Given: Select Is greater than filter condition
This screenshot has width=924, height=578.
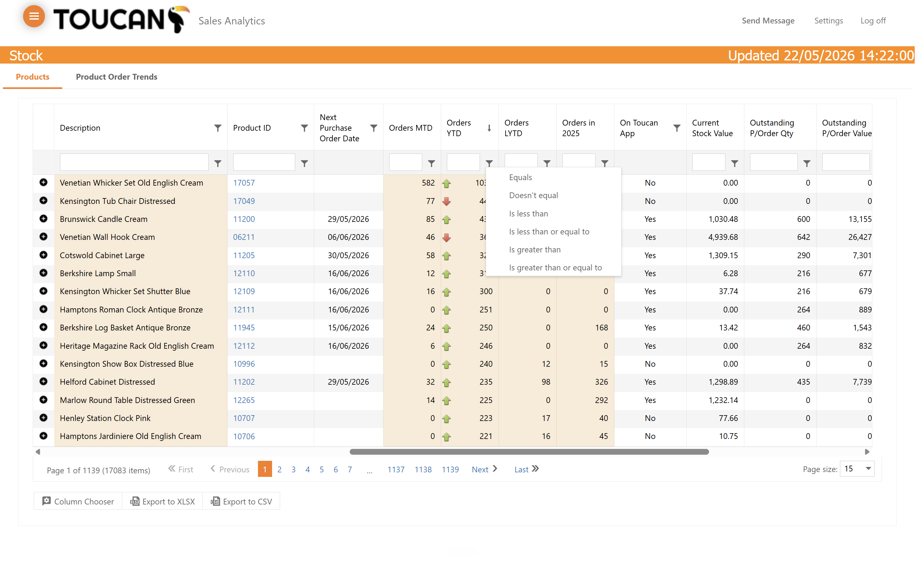Looking at the screenshot, I should (x=553, y=250).
